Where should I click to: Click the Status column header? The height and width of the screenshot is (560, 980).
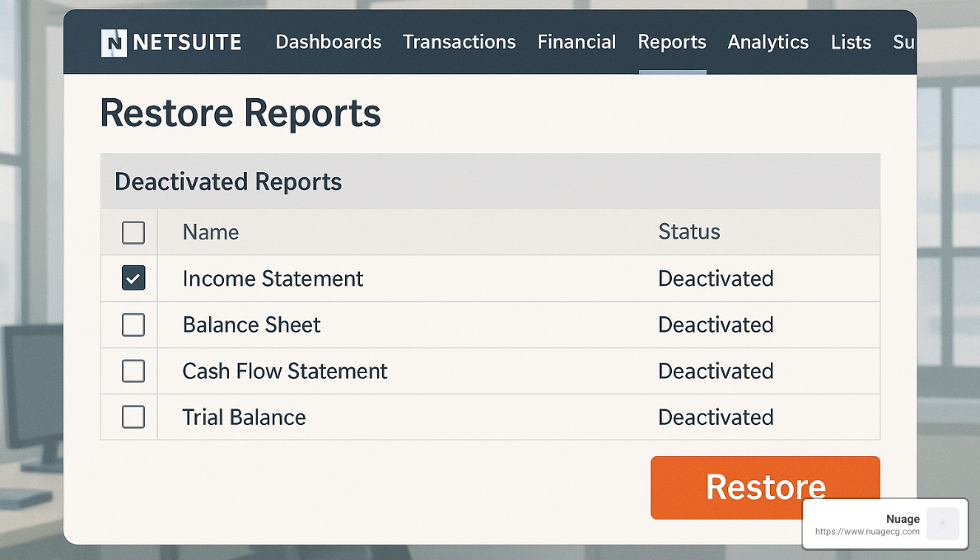[688, 232]
